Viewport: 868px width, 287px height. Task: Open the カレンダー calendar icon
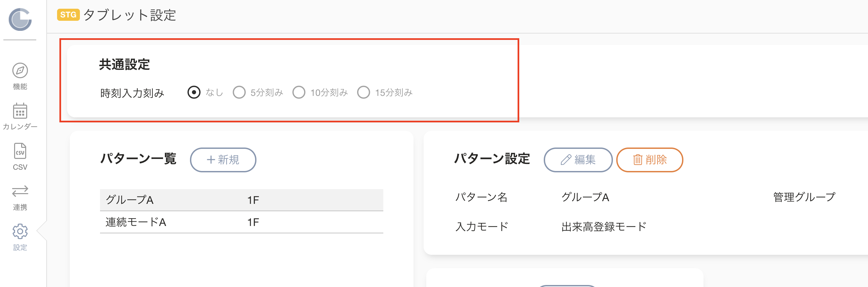click(x=20, y=111)
